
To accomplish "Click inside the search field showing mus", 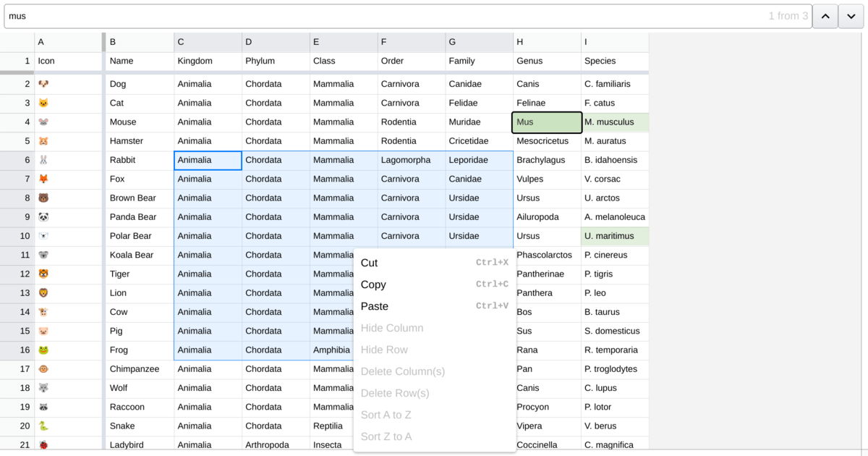I will click(289, 15).
